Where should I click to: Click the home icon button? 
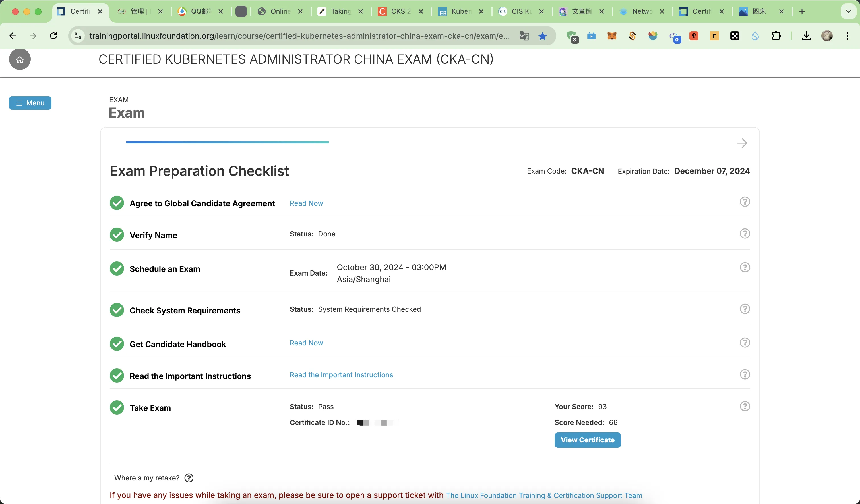(x=20, y=59)
